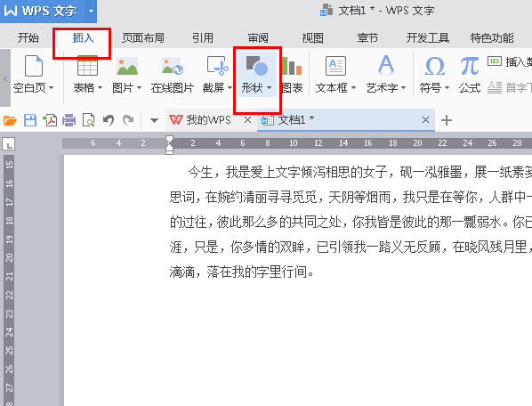532x406 pixels.
Task: Click the 符号 omega symbol icon
Action: 435,66
